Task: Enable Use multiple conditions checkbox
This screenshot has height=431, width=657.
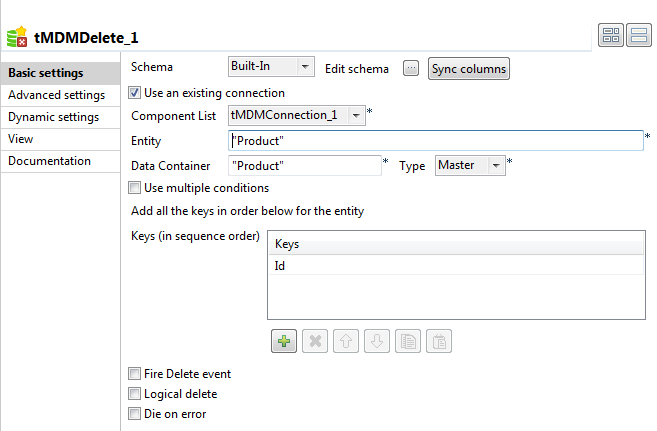Action: [x=135, y=188]
